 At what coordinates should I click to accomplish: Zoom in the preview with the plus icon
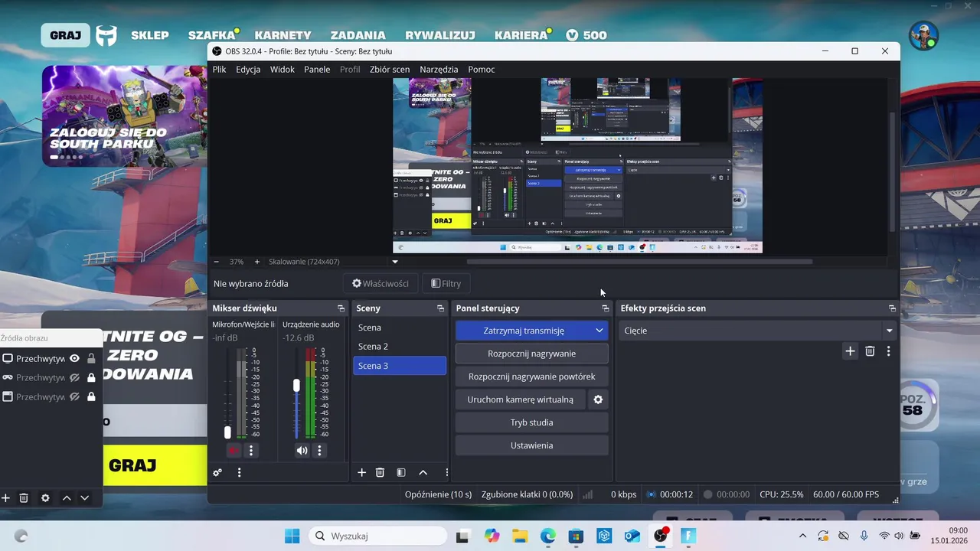coord(256,262)
